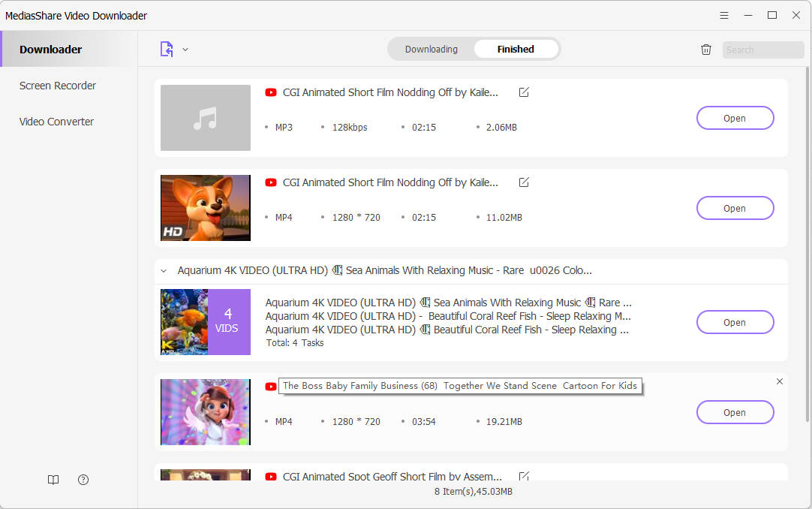Remove the Boss Baby item with X icon
The height and width of the screenshot is (509, 812).
[779, 381]
